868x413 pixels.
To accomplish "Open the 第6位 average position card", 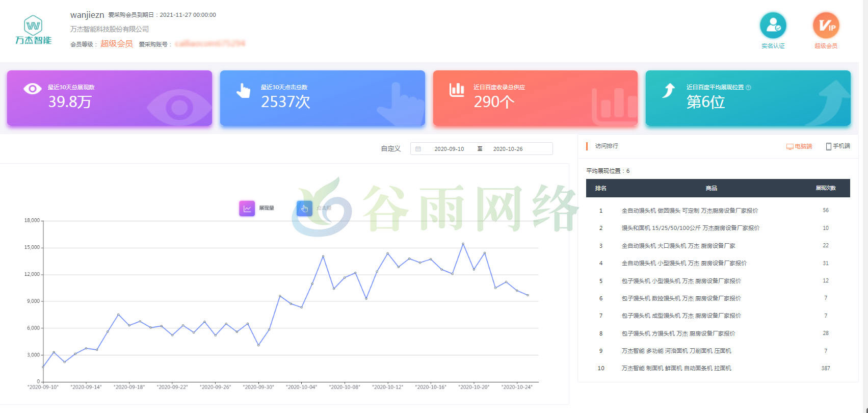I will click(748, 98).
